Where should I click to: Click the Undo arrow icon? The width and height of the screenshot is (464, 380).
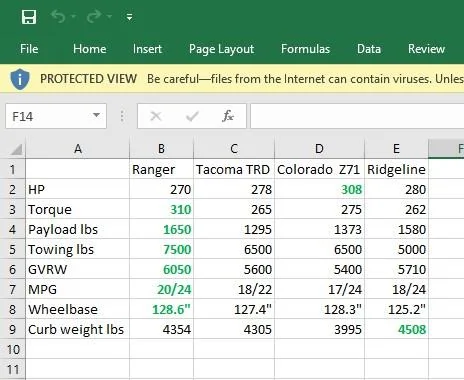pos(58,16)
